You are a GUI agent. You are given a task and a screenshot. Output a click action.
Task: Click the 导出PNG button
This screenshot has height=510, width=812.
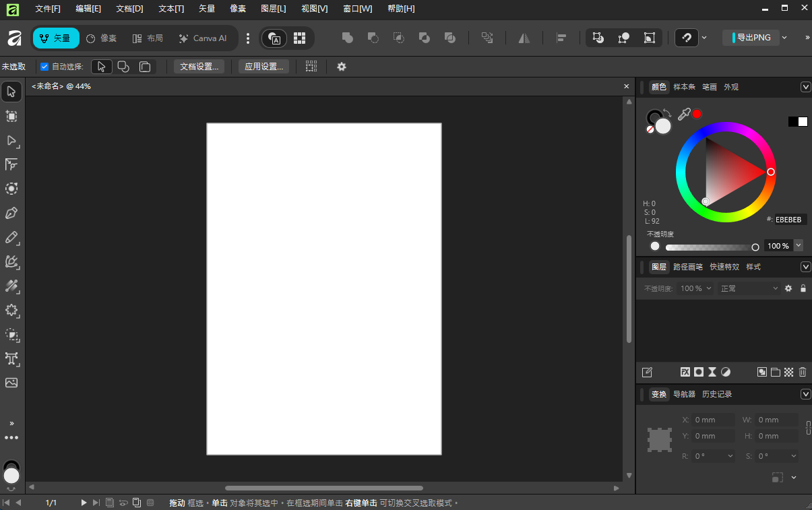(750, 38)
